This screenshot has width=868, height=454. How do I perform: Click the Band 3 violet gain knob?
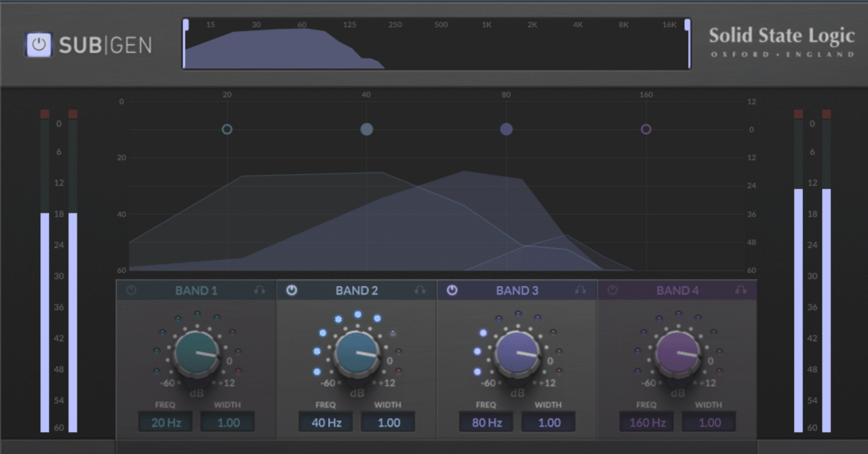517,352
